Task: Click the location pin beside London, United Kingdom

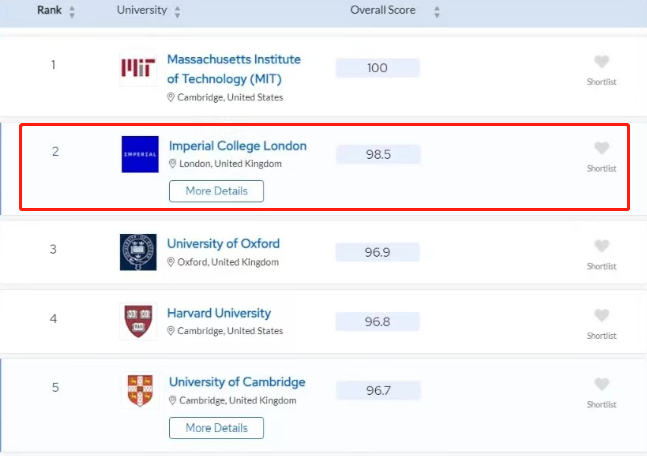Action: [172, 164]
